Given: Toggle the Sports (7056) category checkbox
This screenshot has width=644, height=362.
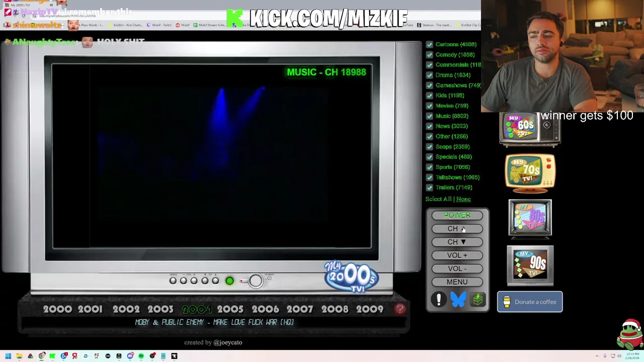Looking at the screenshot, I should pos(429,167).
